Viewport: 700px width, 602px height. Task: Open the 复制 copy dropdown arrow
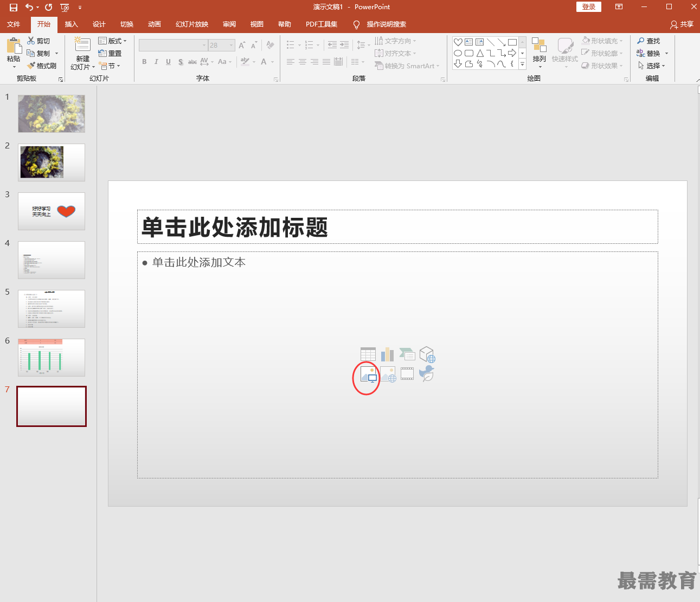click(56, 54)
